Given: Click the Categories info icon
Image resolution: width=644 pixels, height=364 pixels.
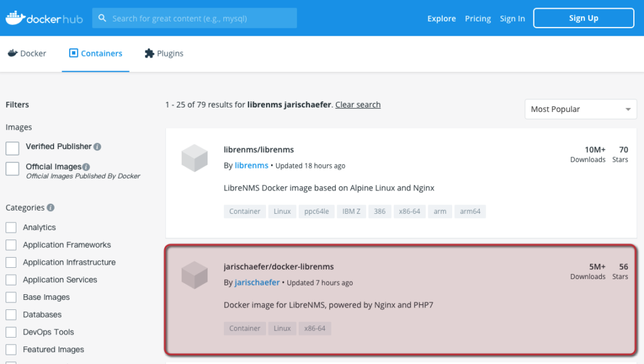Looking at the screenshot, I should pyautogui.click(x=50, y=207).
